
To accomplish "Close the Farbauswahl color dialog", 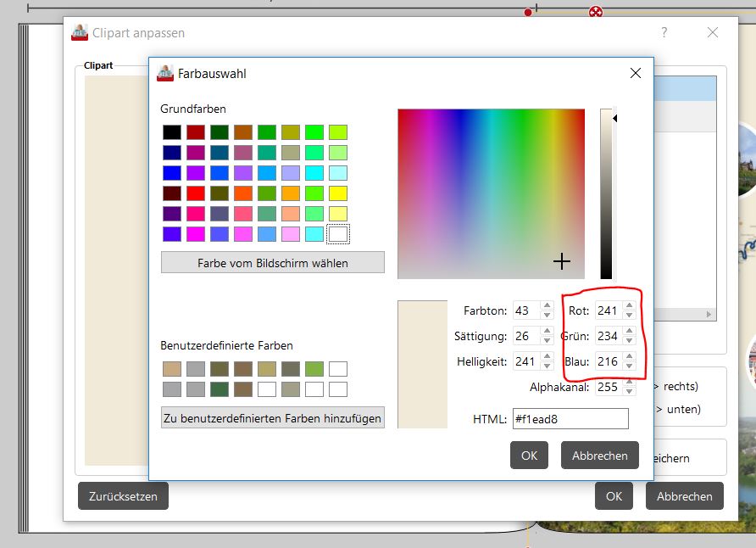I will pos(635,74).
